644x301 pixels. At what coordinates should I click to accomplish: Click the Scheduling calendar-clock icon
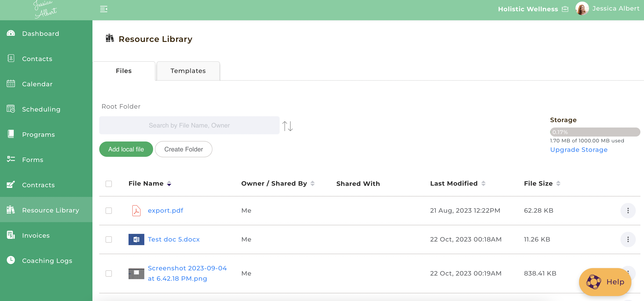click(x=11, y=109)
